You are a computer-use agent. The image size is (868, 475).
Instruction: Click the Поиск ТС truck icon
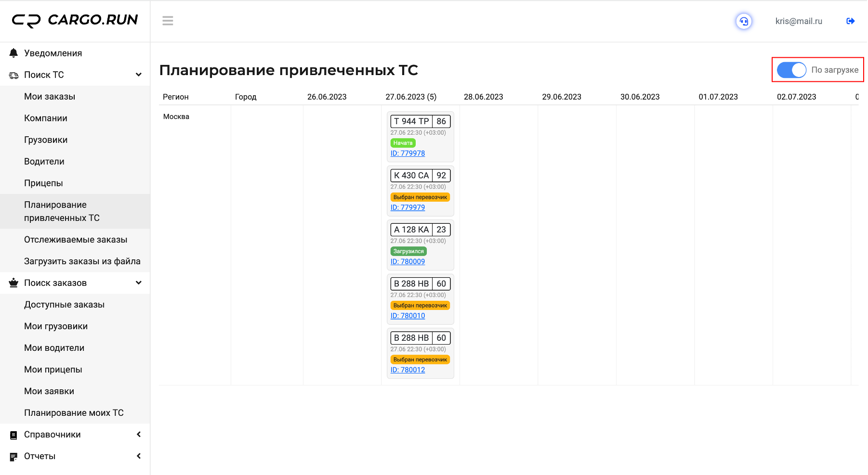pos(13,75)
